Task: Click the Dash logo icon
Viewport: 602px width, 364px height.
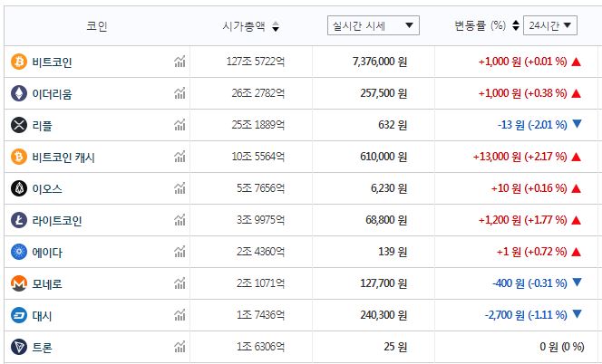Action: pos(18,315)
